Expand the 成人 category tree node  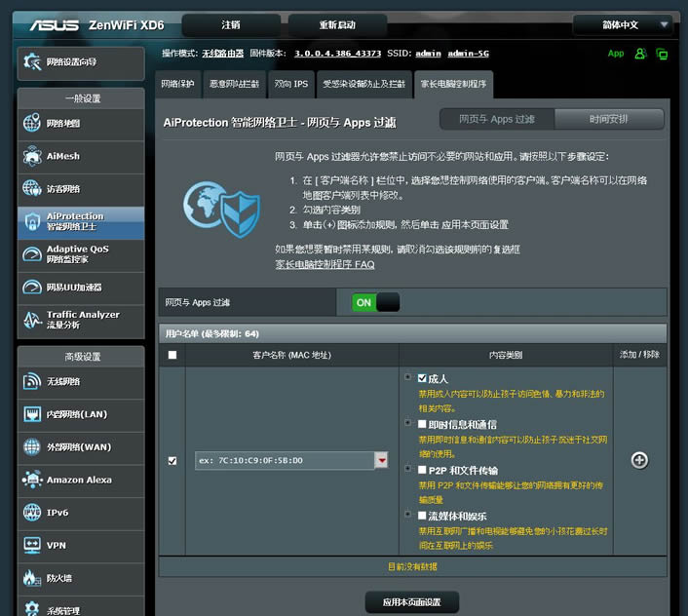[x=408, y=377]
